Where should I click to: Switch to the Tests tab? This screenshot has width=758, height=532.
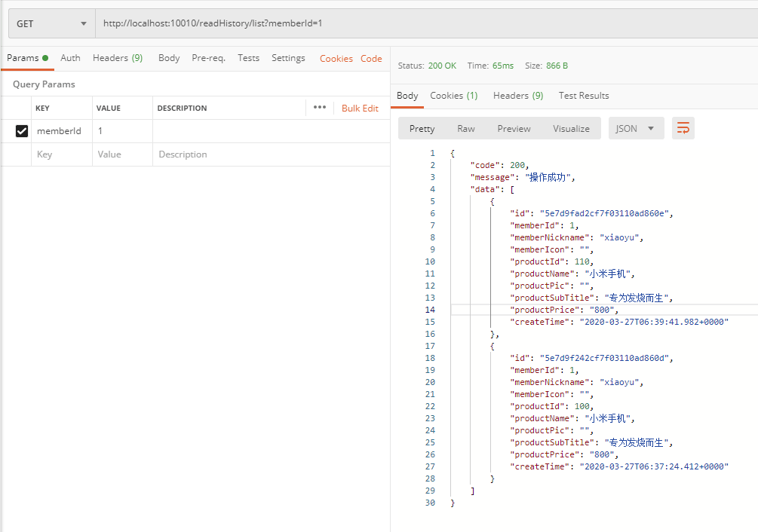248,58
